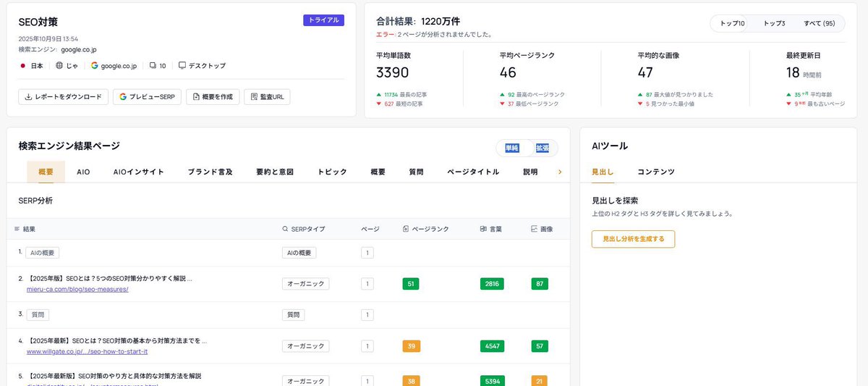The height and width of the screenshot is (386, 868).
Task: Select the コンテンツ tab in AIツール
Action: (656, 172)
